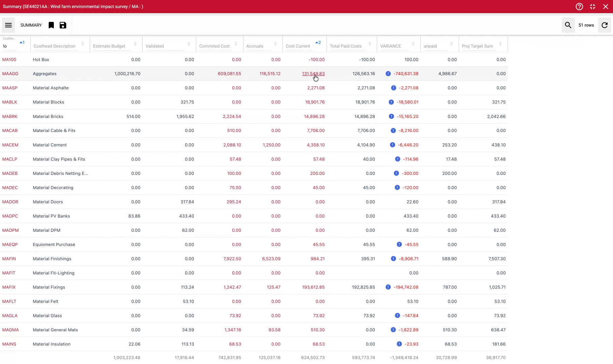Screen dimensions: 613x364
Task: Open the MACEM costhead code
Action: pyautogui.click(x=10, y=145)
